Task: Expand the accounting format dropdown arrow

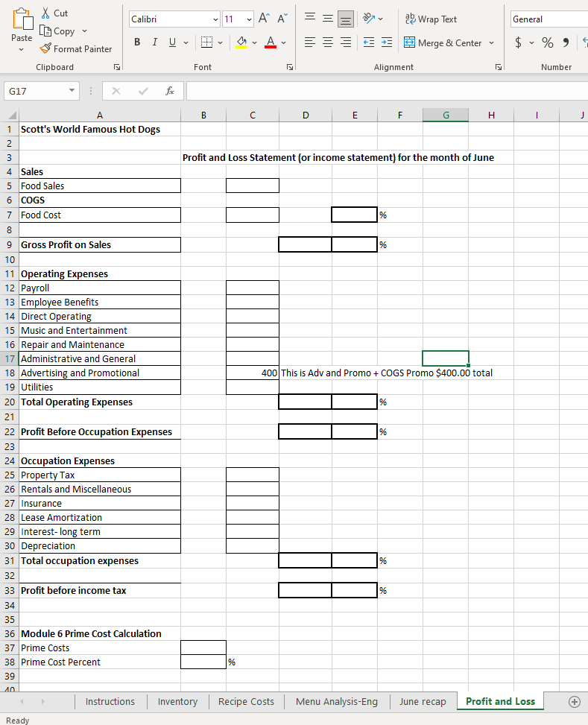Action: pyautogui.click(x=531, y=42)
